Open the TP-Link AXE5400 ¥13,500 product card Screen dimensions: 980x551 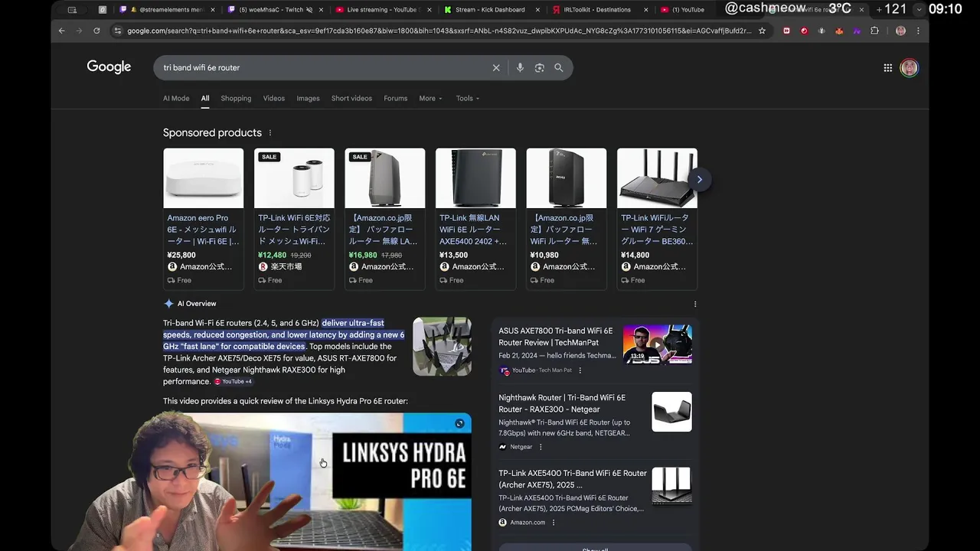[475, 219]
